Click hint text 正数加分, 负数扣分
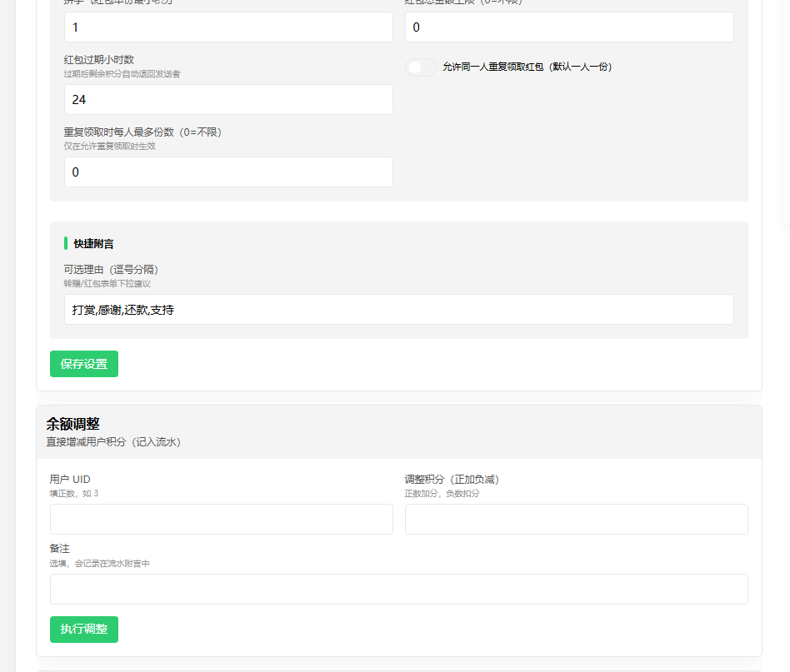The image size is (790, 672). pos(442,494)
